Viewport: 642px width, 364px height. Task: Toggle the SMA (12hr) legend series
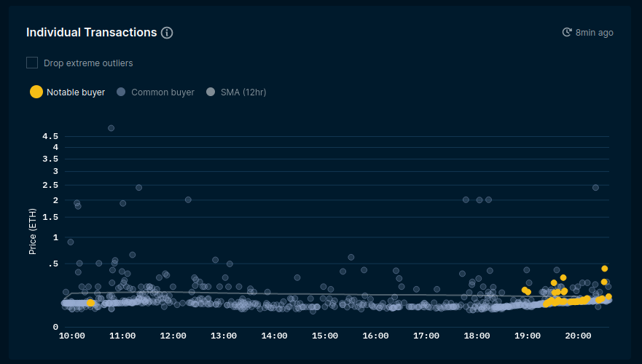(236, 92)
